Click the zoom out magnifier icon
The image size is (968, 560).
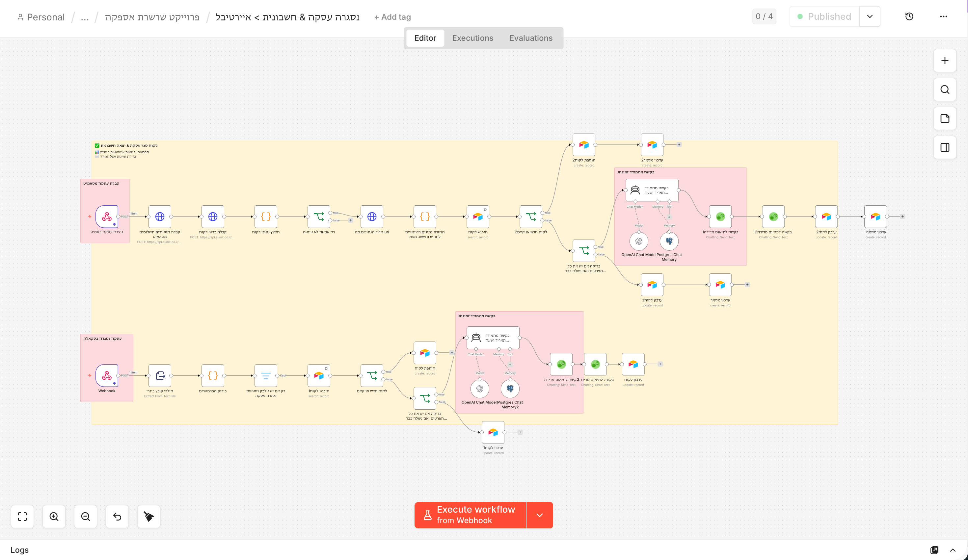[86, 517]
